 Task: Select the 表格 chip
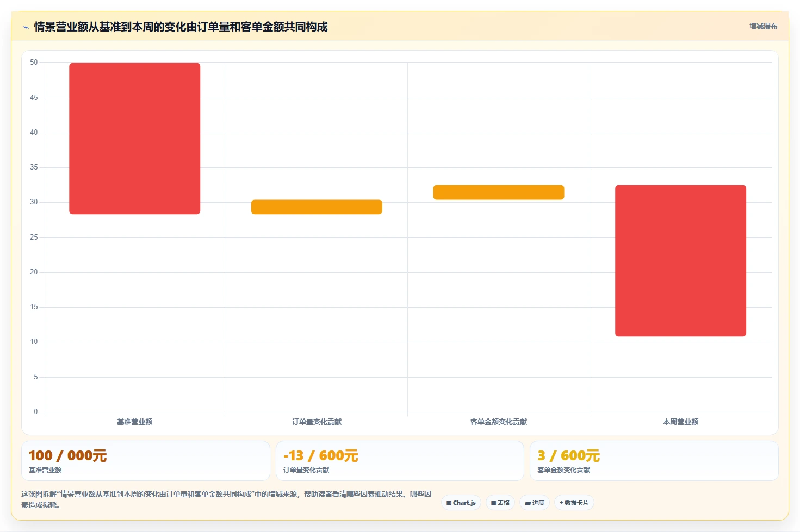coord(500,503)
